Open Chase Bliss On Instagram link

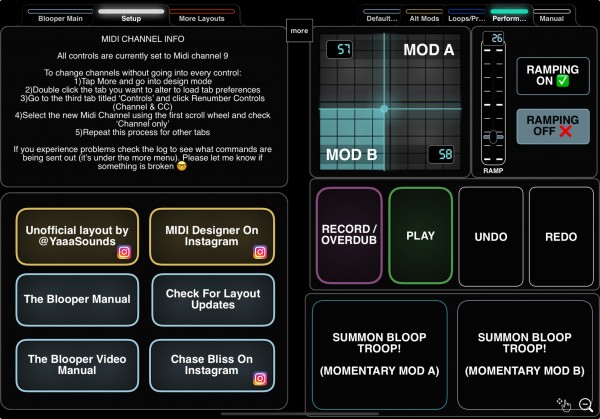click(x=212, y=365)
